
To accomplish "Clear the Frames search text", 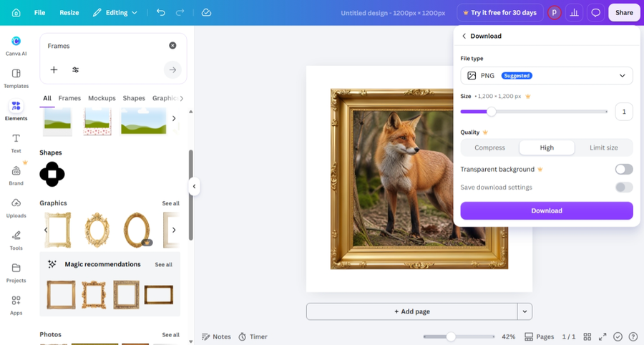I will click(172, 46).
